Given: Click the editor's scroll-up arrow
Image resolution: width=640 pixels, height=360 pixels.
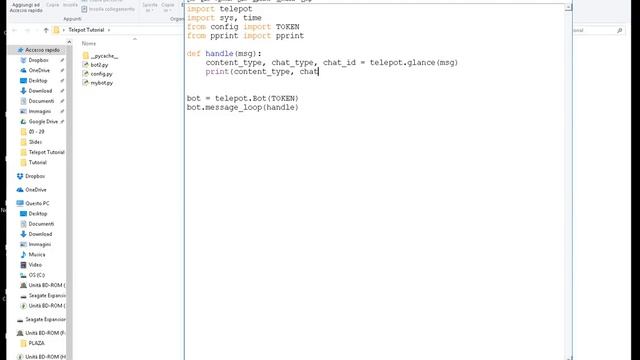Looking at the screenshot, I should point(568,7).
